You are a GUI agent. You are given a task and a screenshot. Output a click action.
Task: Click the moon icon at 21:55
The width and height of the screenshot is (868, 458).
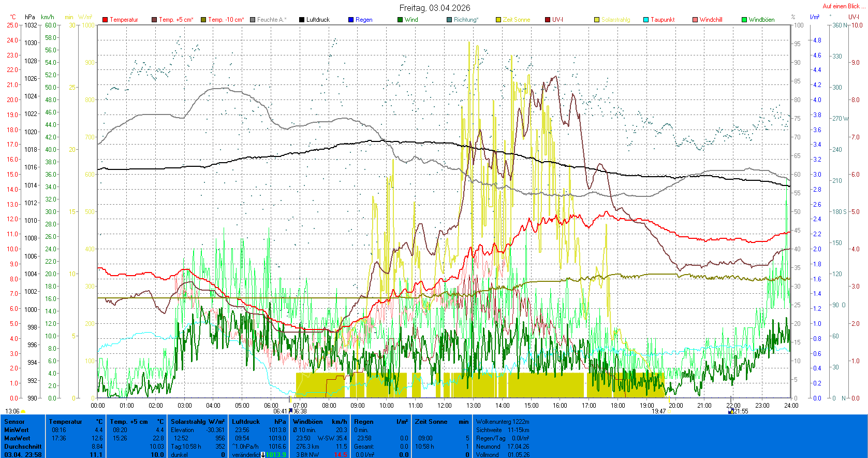pyautogui.click(x=731, y=411)
